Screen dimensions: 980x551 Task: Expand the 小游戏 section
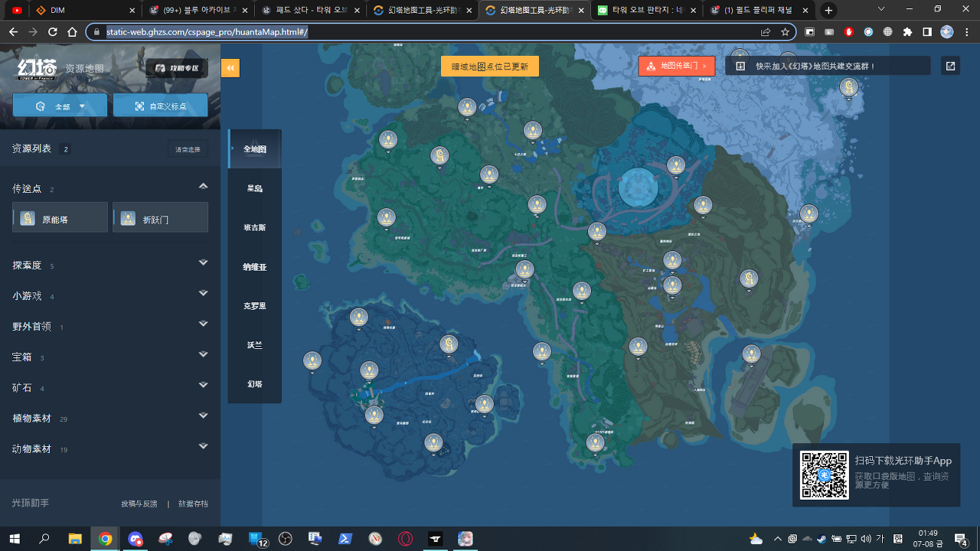[x=203, y=293]
